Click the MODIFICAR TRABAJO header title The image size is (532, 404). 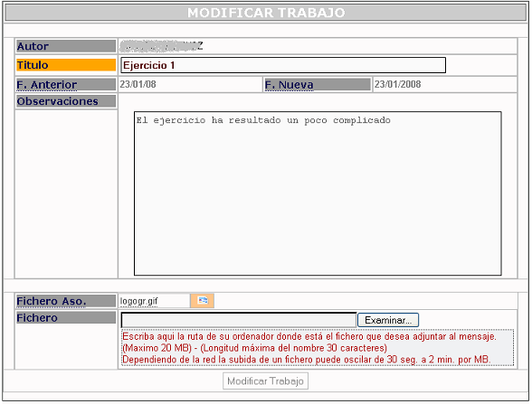pos(266,13)
